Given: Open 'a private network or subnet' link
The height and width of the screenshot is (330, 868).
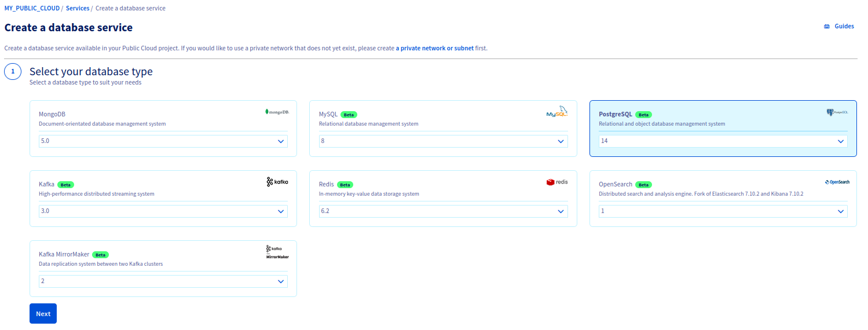Looking at the screenshot, I should point(434,48).
